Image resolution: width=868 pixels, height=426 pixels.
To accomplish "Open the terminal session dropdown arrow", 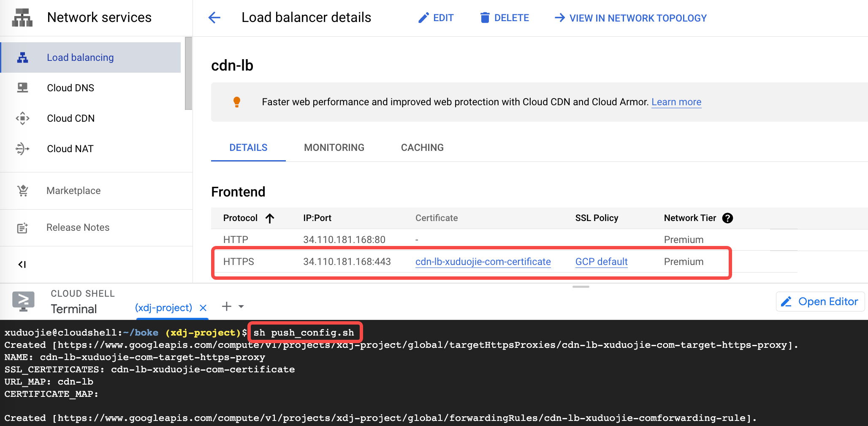I will click(x=241, y=306).
